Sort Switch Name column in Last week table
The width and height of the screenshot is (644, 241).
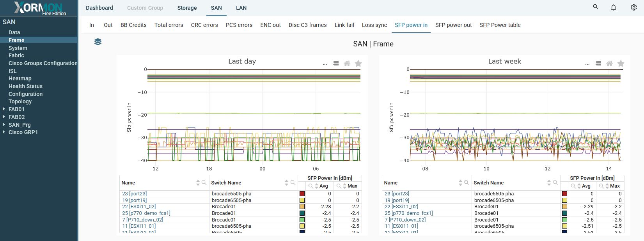coord(549,183)
